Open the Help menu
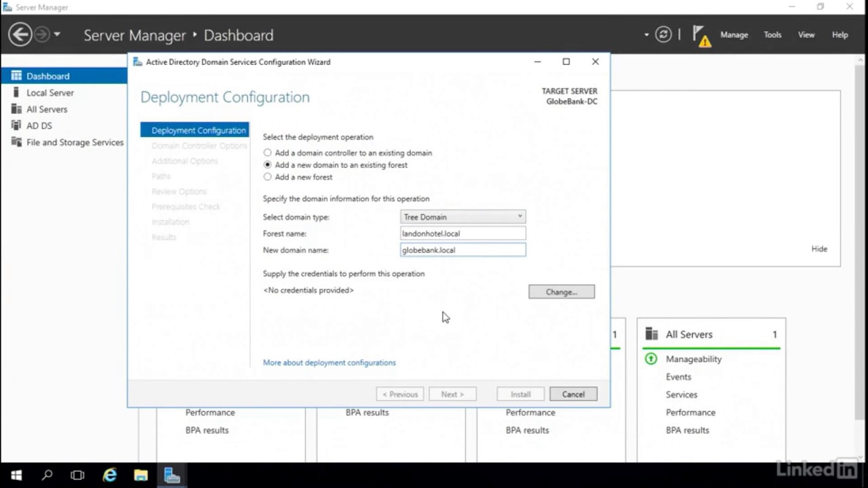The image size is (868, 488). [x=840, y=35]
